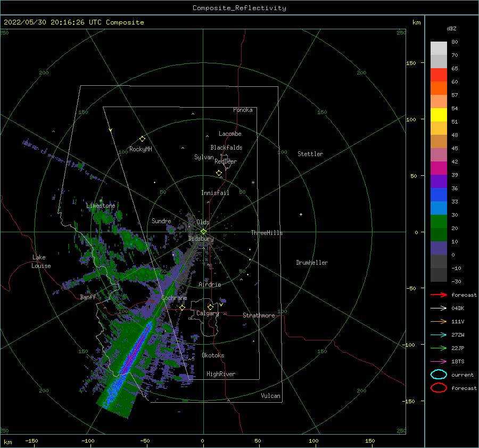479x448 pixels.
Task: Click the Calgary city label
Action: 208,313
